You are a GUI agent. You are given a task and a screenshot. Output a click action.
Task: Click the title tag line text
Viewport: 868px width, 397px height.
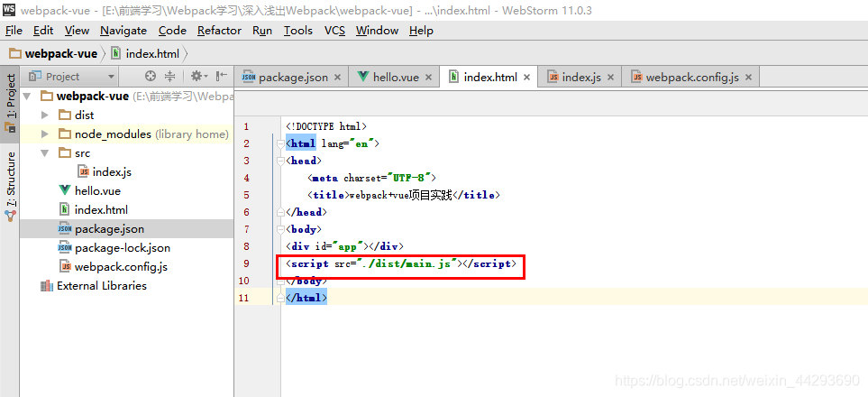[404, 195]
